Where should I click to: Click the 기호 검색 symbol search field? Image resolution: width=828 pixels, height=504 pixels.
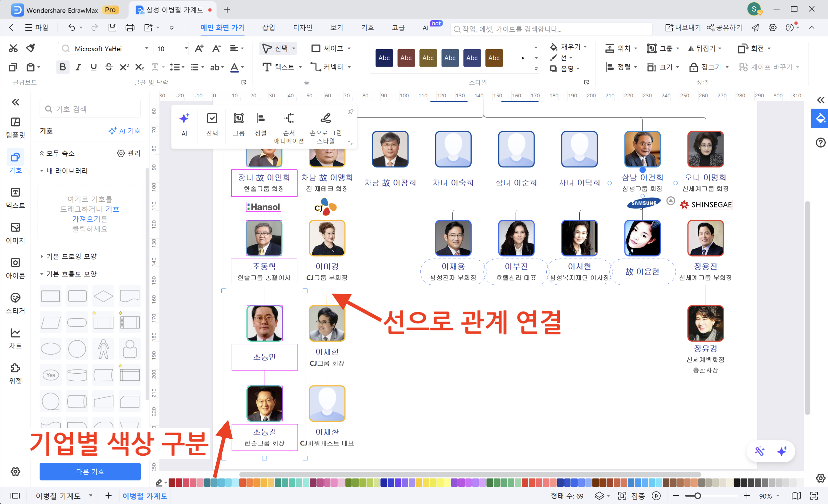[x=90, y=109]
